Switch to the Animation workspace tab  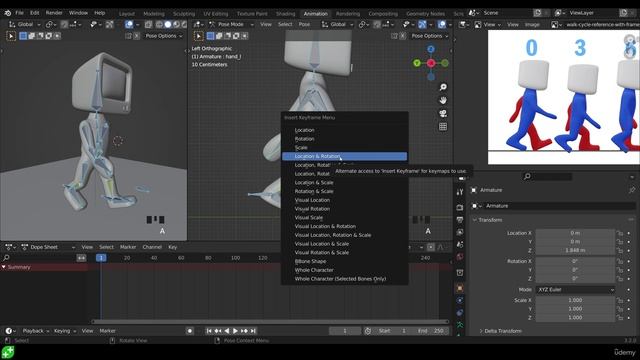[x=316, y=13]
